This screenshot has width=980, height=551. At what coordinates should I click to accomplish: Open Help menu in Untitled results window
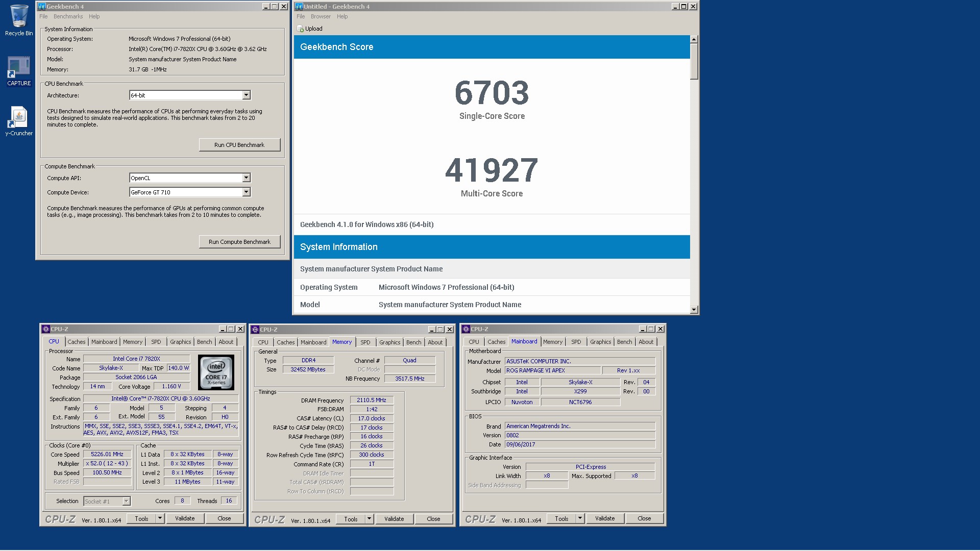pyautogui.click(x=342, y=16)
